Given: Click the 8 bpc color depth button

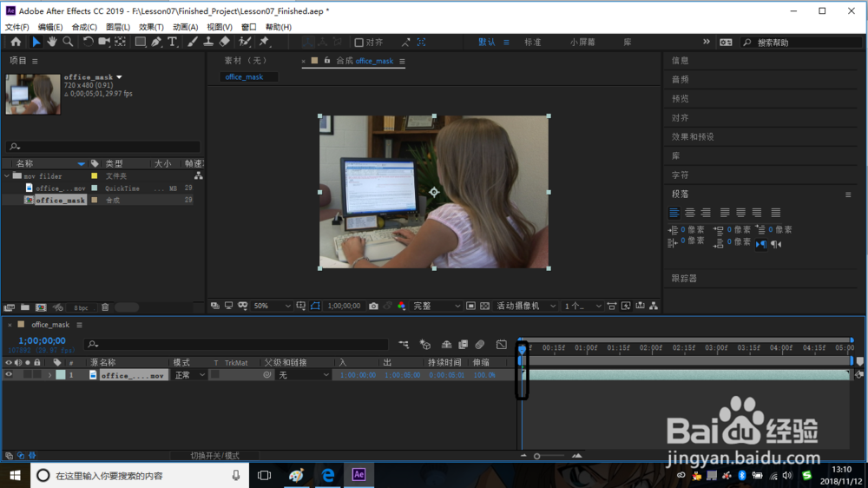Looking at the screenshot, I should tap(81, 307).
